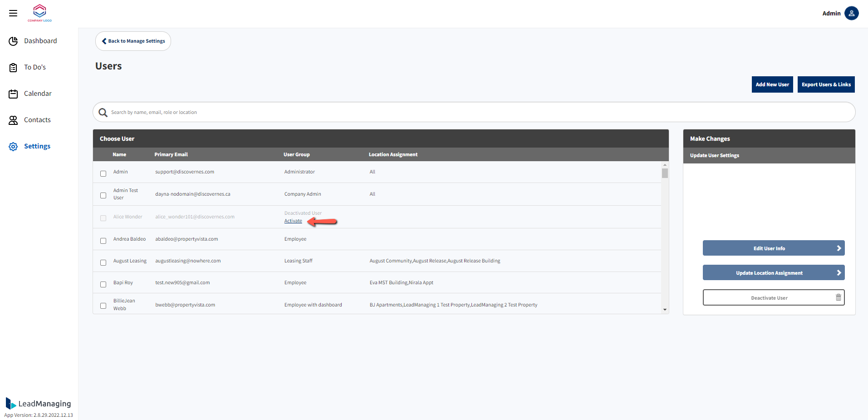Screen dimensions: 868x420
Task: Click the To Do's clipboard icon
Action: 13,68
